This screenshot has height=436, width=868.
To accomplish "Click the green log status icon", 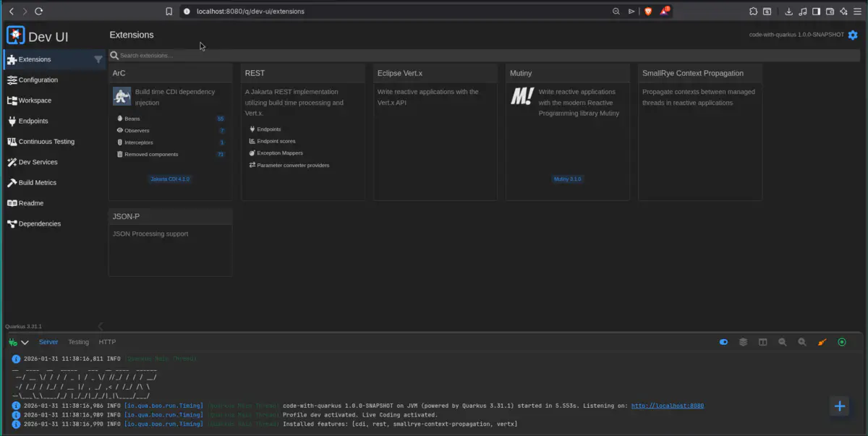I will pyautogui.click(x=13, y=342).
